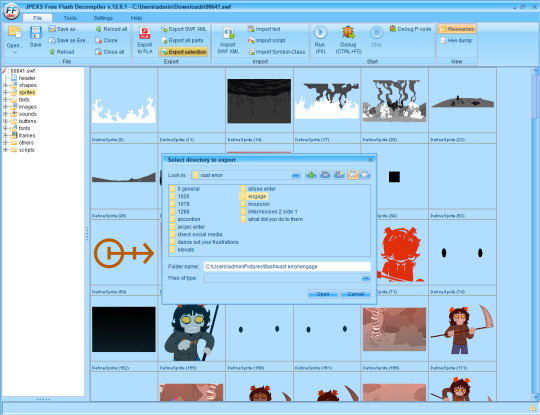Click Close in File group
Viewport: 540px width, 415px height.
pos(106,40)
